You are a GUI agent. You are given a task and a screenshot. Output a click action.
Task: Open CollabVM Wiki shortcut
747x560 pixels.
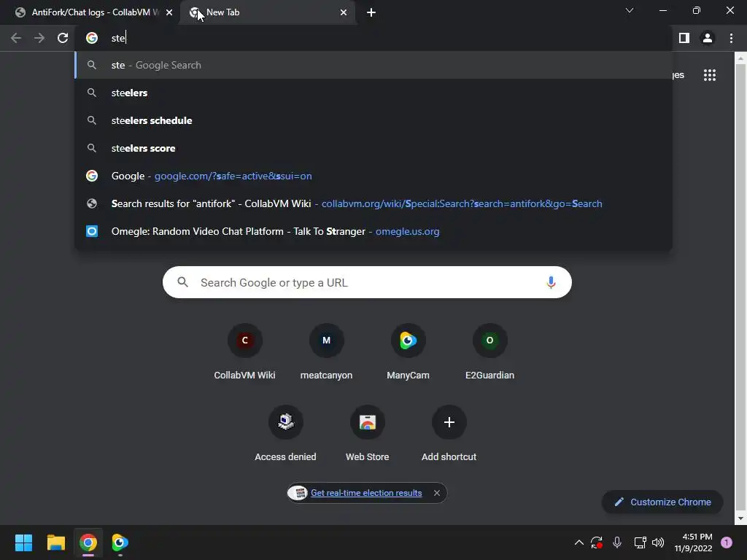click(245, 352)
